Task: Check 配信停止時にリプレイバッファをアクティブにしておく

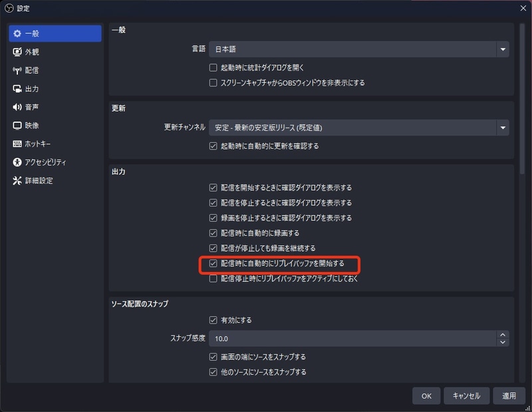Action: coord(213,279)
